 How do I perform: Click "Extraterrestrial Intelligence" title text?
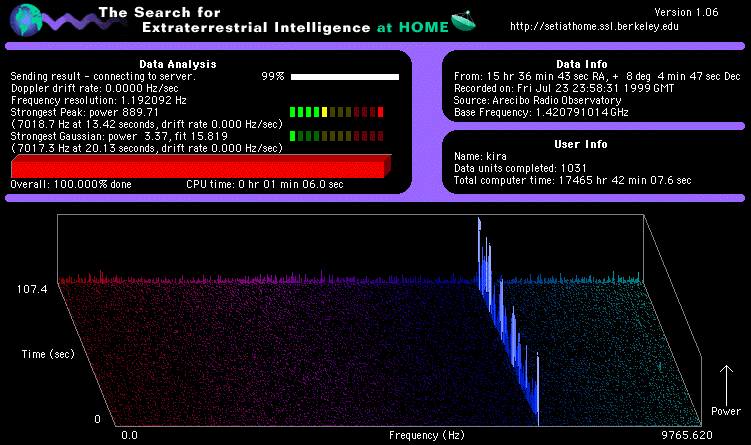[x=256, y=27]
